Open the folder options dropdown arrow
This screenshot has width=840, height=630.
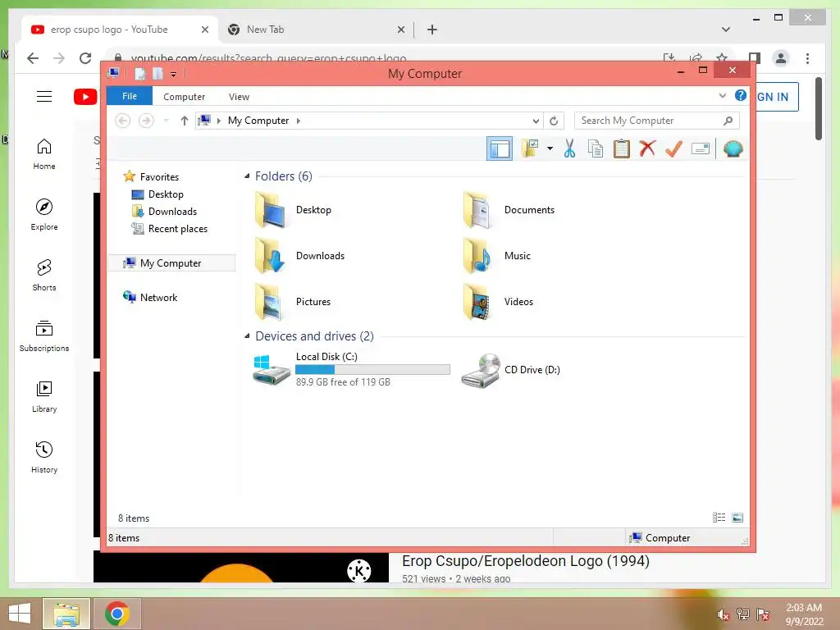click(550, 148)
